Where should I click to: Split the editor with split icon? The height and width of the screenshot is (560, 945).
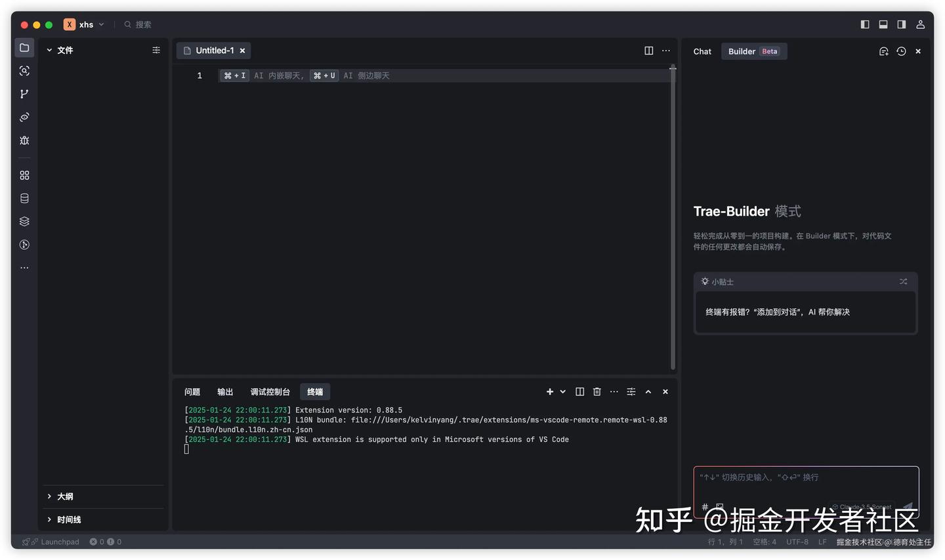(648, 50)
